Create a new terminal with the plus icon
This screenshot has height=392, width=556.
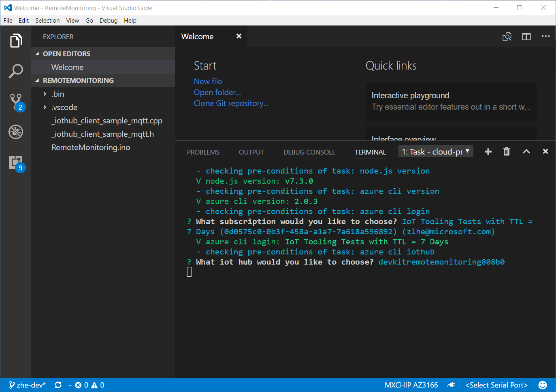tap(488, 151)
